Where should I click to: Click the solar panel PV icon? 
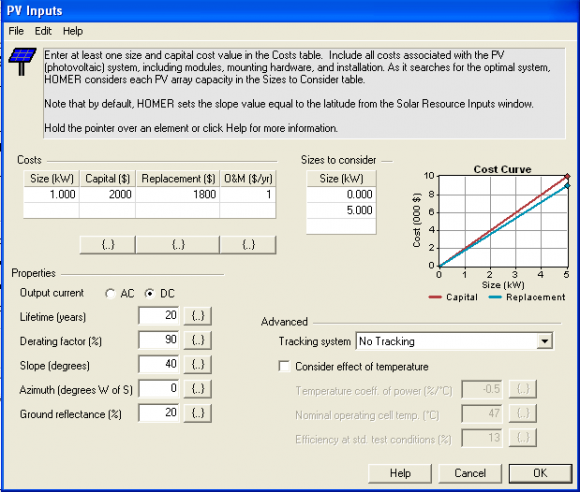(x=22, y=61)
